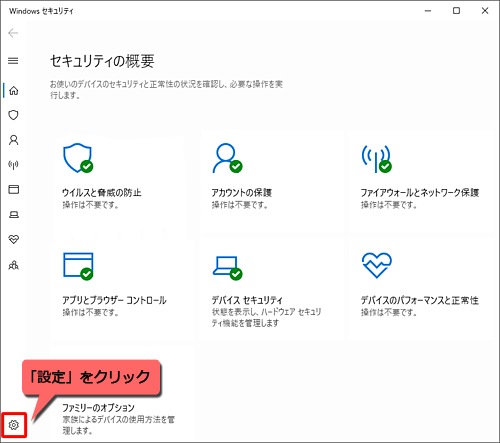Click the large shield icon for ウイルスと脅威の防止
500x443 pixels.
(78, 158)
